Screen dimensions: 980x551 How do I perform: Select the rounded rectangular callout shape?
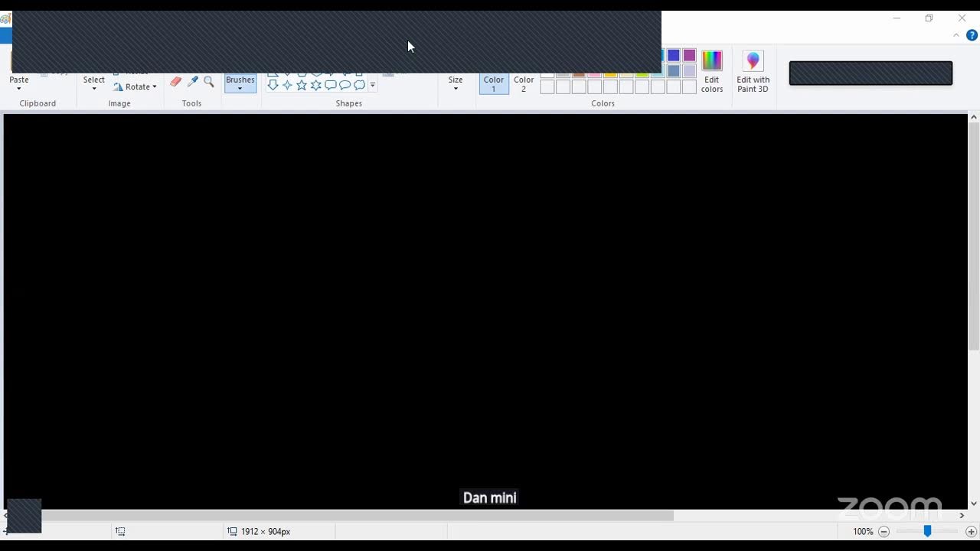(x=331, y=85)
